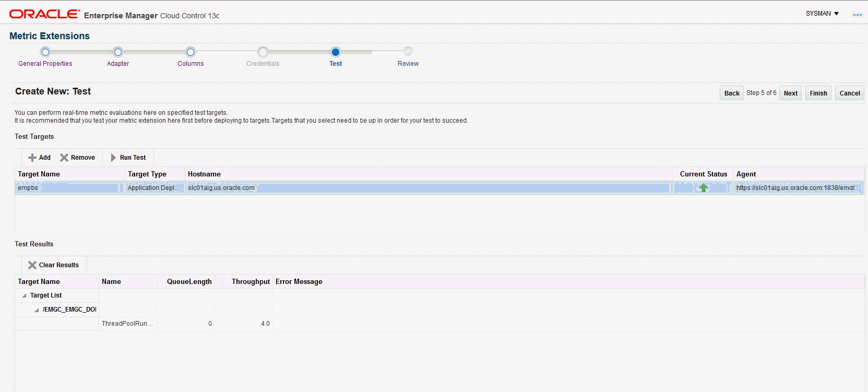Screen dimensions: 868x392
Task: Click the Remove label in the toolbar
Action: 83,158
